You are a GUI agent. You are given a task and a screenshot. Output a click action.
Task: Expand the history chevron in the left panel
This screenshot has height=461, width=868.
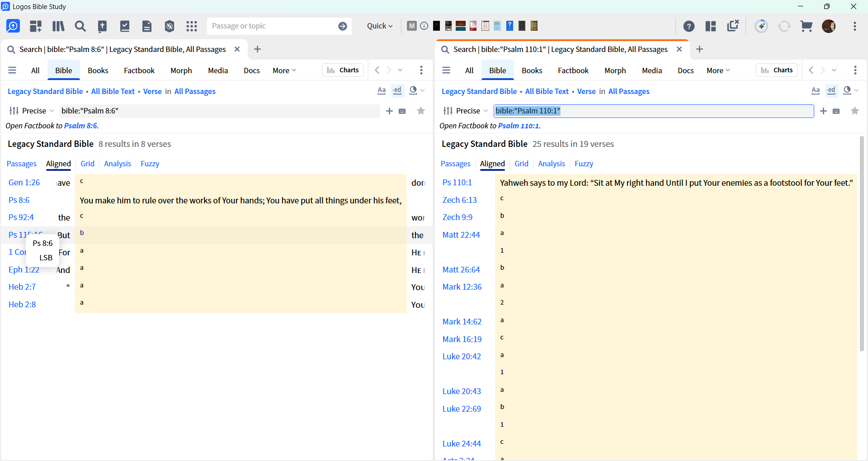click(400, 70)
